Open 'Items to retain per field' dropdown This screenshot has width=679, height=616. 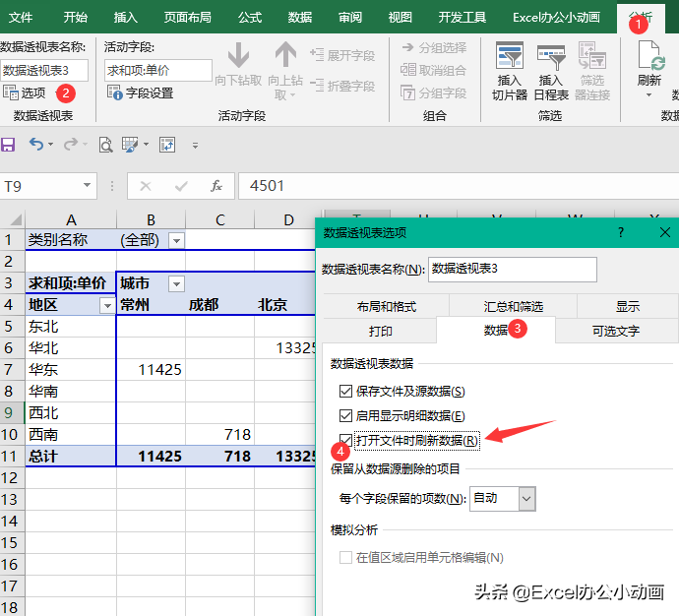pyautogui.click(x=526, y=499)
